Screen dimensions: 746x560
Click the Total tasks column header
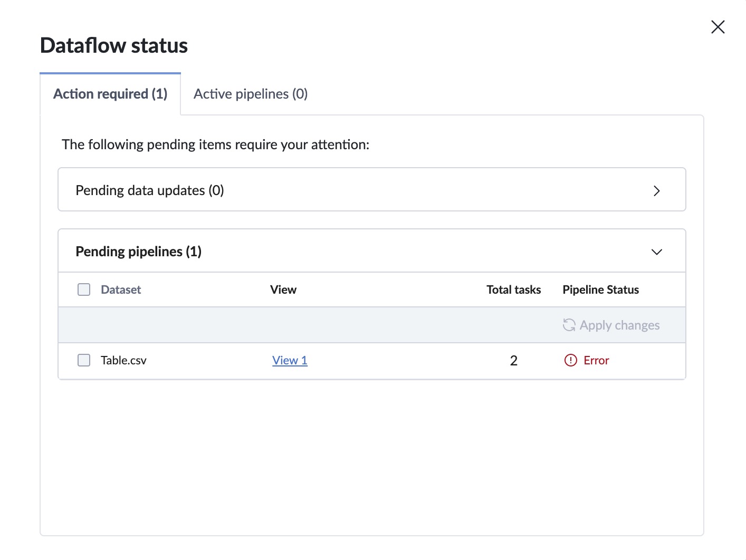[x=513, y=289]
